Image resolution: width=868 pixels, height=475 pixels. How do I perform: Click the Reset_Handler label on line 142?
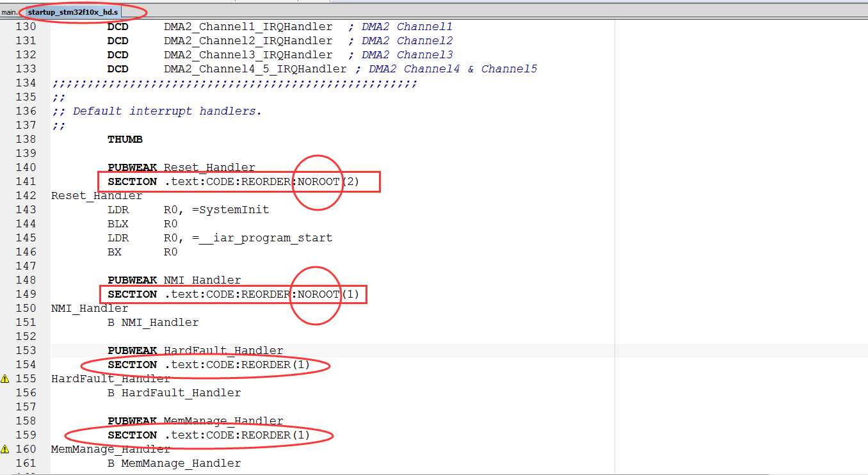pyautogui.click(x=97, y=196)
